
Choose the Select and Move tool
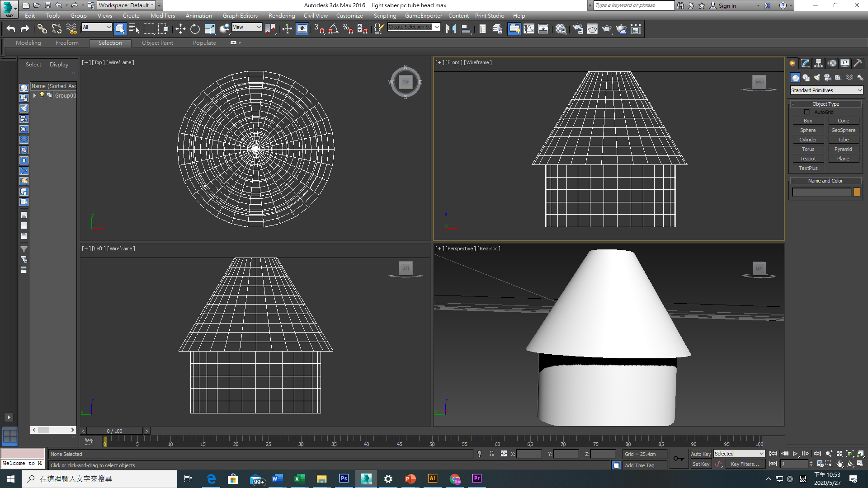click(180, 29)
